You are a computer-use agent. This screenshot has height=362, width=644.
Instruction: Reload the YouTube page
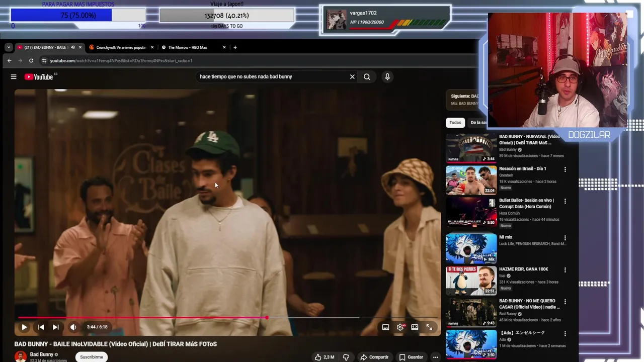point(31,60)
